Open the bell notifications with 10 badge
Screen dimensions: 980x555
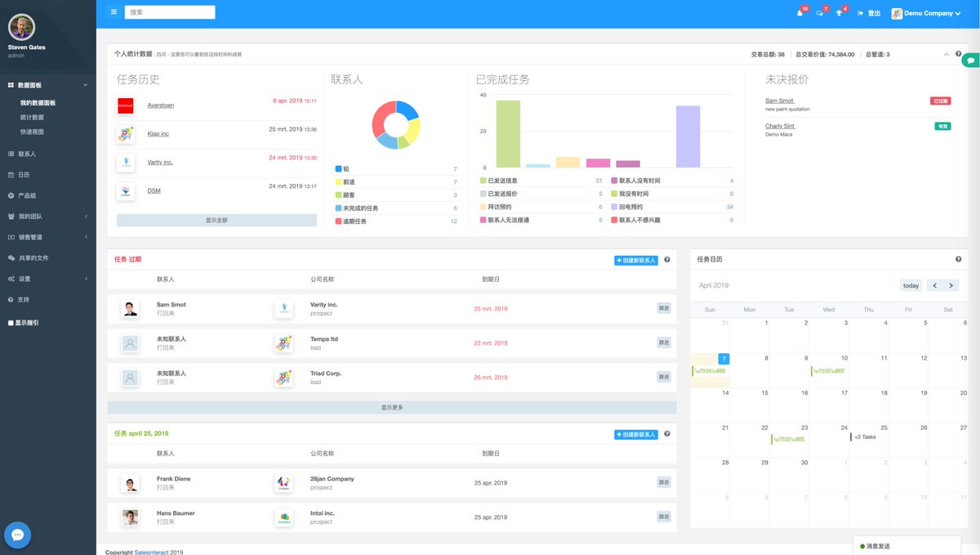tap(800, 13)
